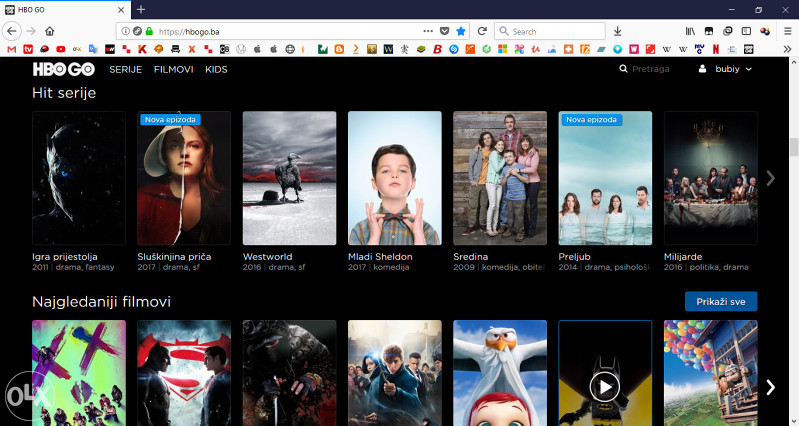The image size is (799, 426).
Task: Open Westworld title link
Action: coord(268,256)
